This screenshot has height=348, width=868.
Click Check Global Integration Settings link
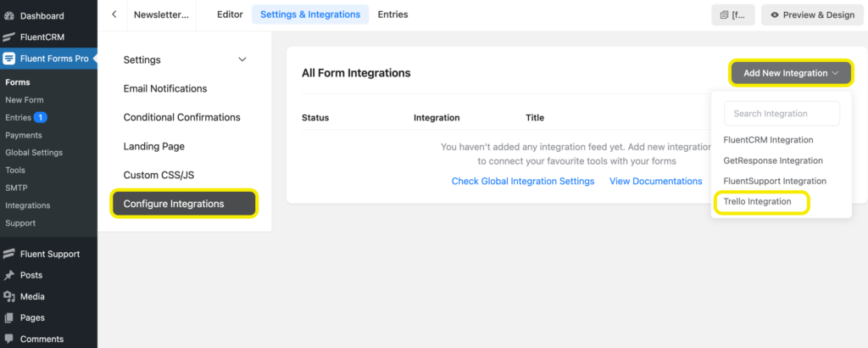tap(522, 181)
